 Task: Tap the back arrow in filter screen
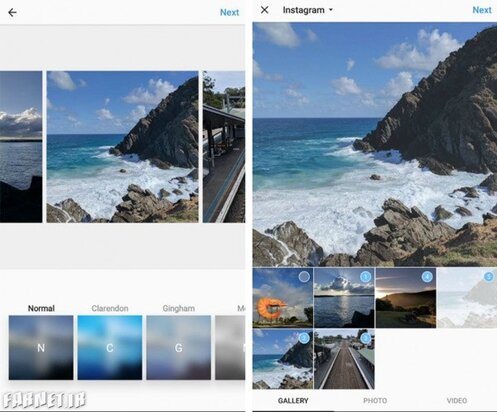12,13
